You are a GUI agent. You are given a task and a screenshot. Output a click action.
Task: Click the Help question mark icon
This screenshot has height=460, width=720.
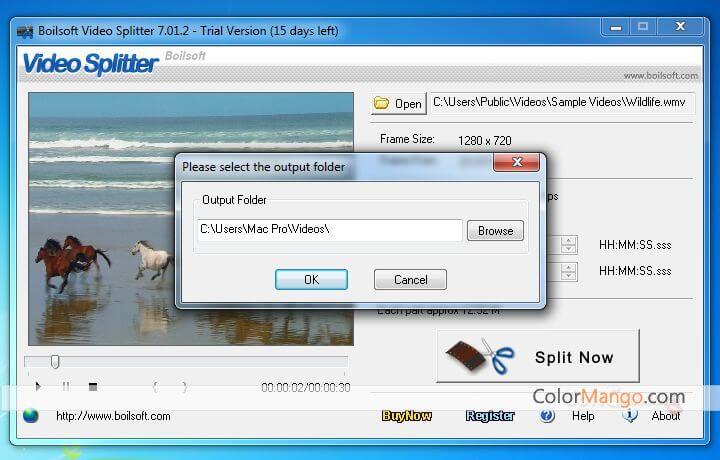click(x=547, y=415)
